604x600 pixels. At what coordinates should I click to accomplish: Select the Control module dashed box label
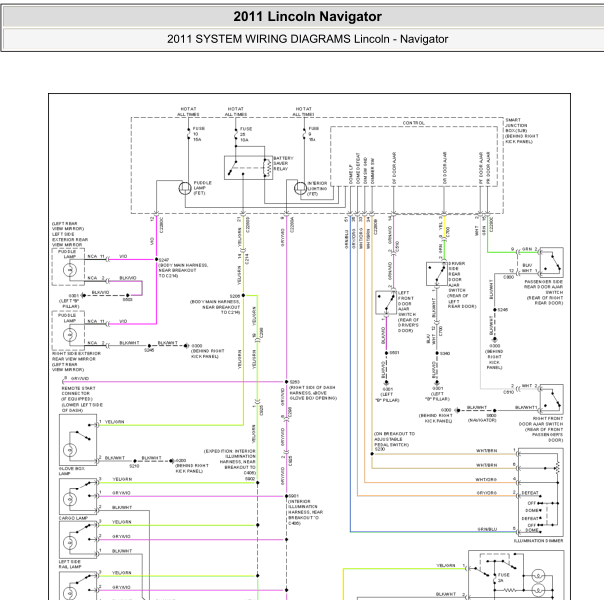pos(413,123)
